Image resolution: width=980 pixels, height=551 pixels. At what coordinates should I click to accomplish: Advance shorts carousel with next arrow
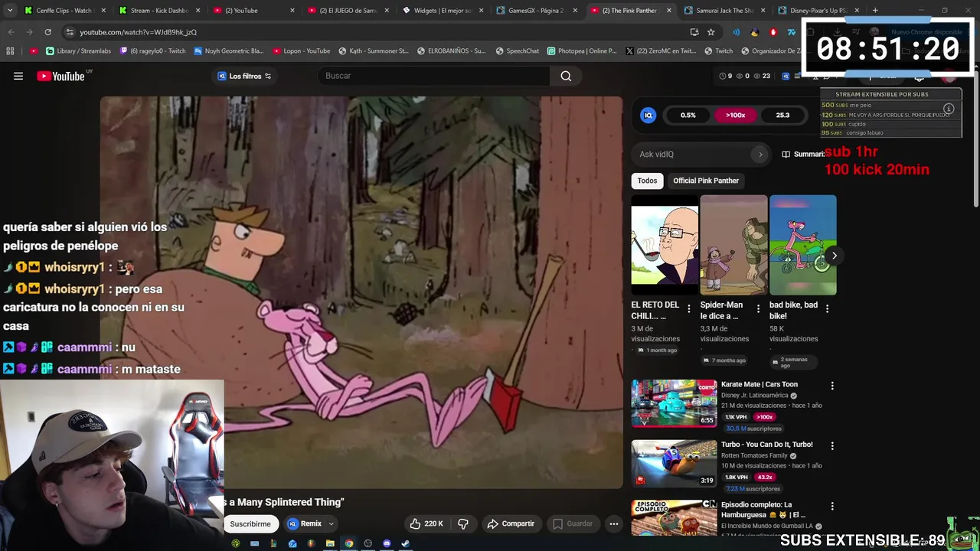point(834,256)
